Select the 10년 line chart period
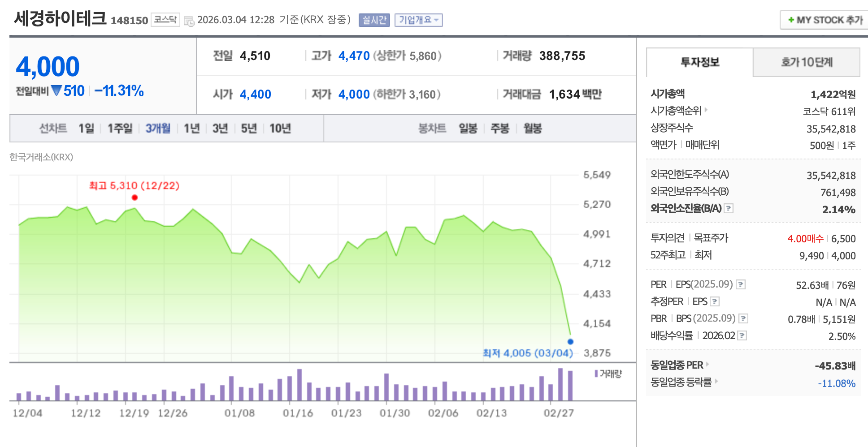 (280, 129)
